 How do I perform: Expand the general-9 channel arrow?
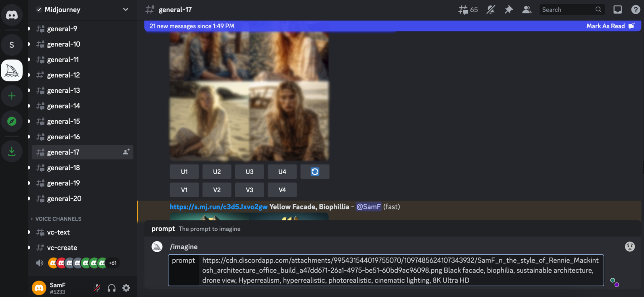29,29
